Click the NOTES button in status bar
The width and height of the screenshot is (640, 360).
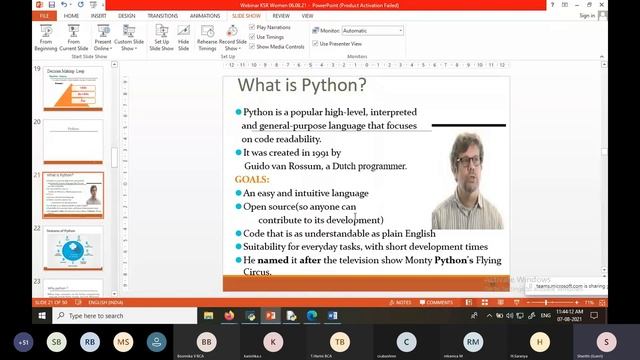[400, 302]
